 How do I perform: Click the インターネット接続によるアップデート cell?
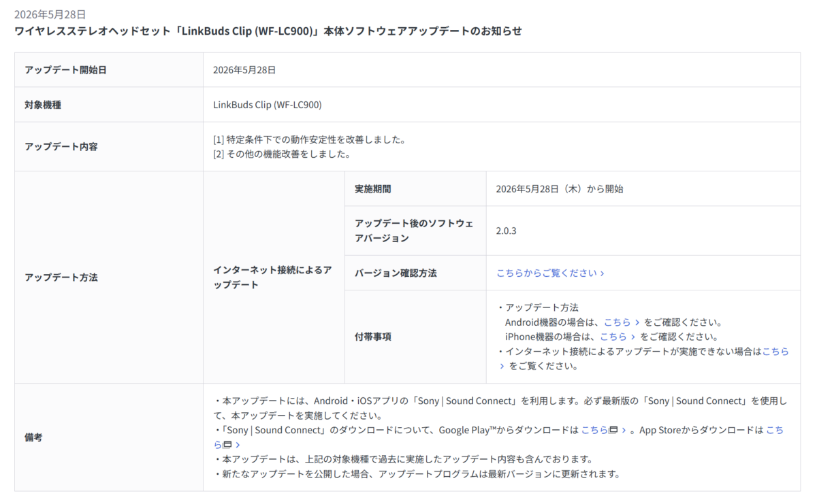[274, 278]
